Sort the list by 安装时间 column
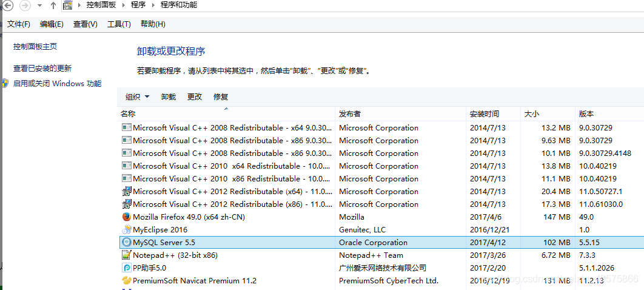The image size is (644, 290). [484, 114]
